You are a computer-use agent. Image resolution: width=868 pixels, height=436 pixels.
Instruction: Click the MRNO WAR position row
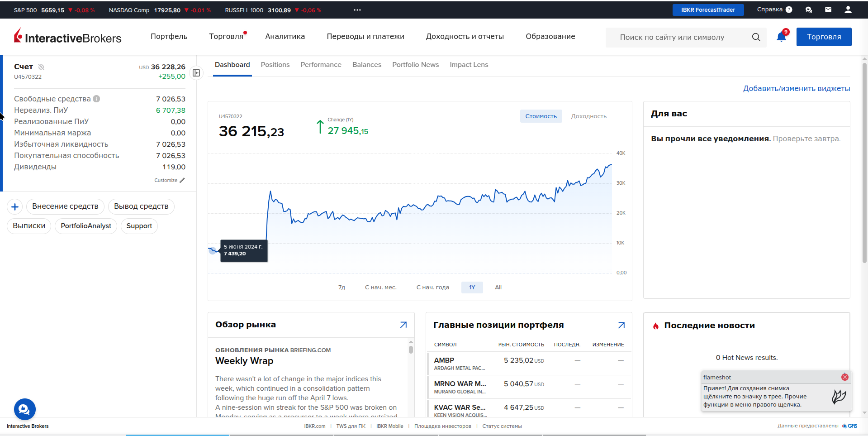[529, 387]
